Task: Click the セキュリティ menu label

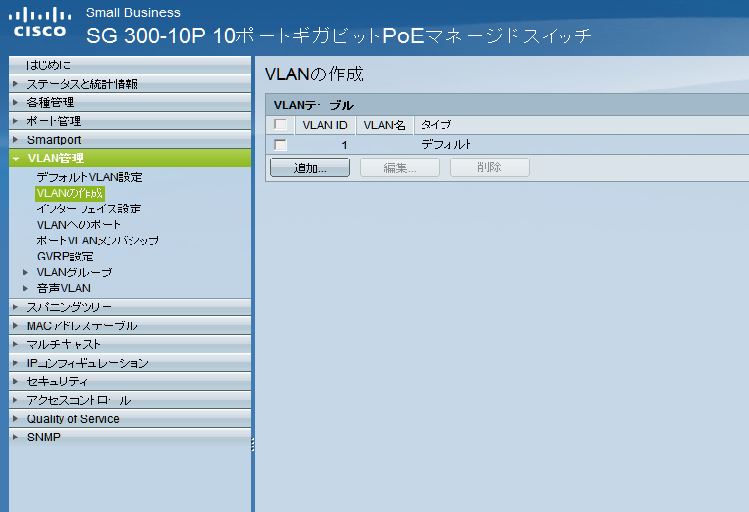Action: pos(57,382)
